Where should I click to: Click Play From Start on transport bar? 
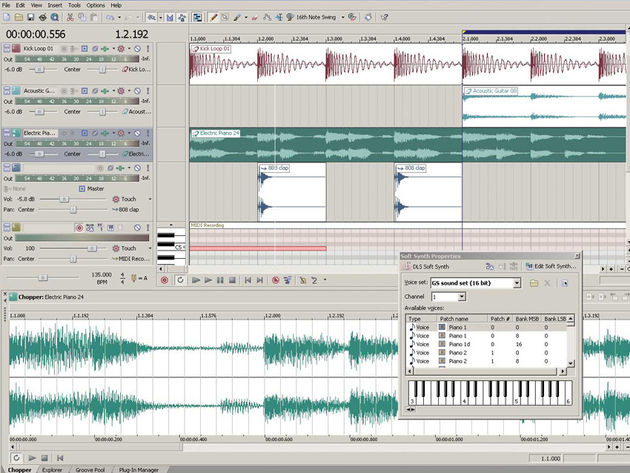click(x=196, y=280)
